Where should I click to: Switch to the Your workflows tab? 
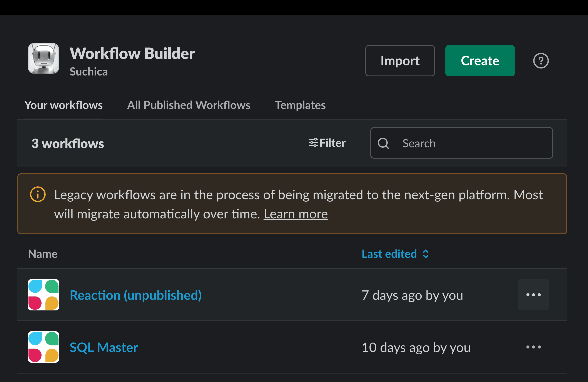coord(63,105)
